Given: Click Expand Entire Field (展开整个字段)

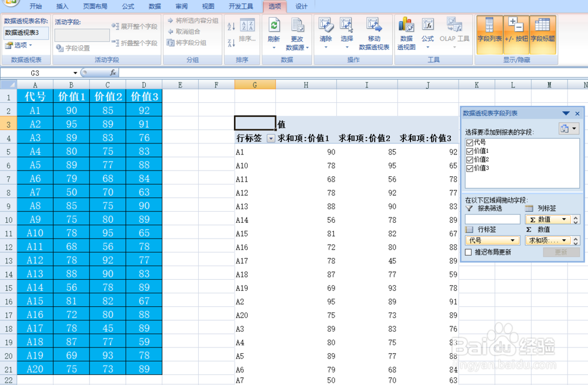Looking at the screenshot, I should (x=134, y=26).
